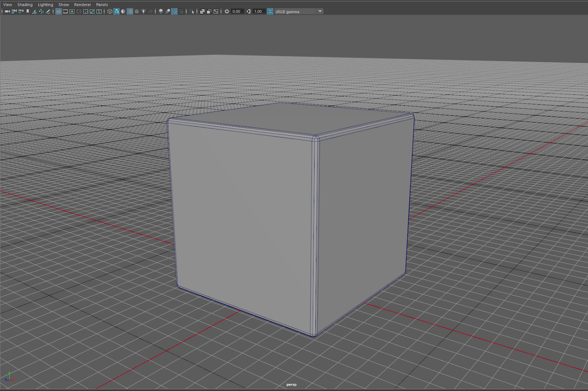The width and height of the screenshot is (588, 391).
Task: Toggle Multisample Anti-aliasing icon
Action: pos(175,11)
